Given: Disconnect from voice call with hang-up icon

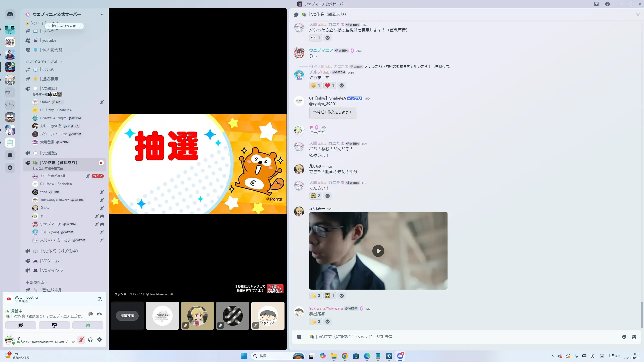Looking at the screenshot, I should [99, 314].
